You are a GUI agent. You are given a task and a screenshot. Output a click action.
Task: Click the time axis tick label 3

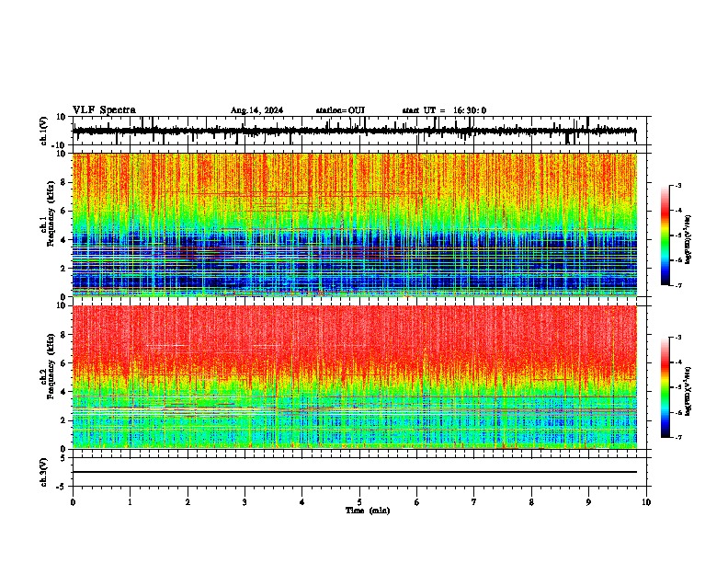(245, 502)
